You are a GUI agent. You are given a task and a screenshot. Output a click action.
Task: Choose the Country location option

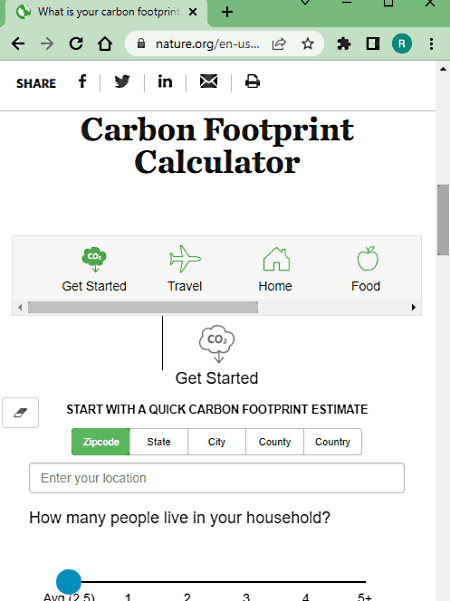coord(332,442)
